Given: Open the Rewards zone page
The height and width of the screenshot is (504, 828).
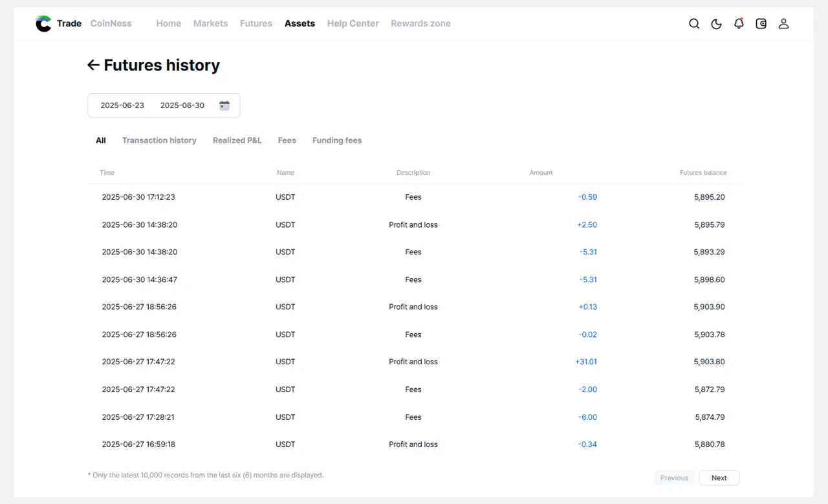Looking at the screenshot, I should [420, 23].
